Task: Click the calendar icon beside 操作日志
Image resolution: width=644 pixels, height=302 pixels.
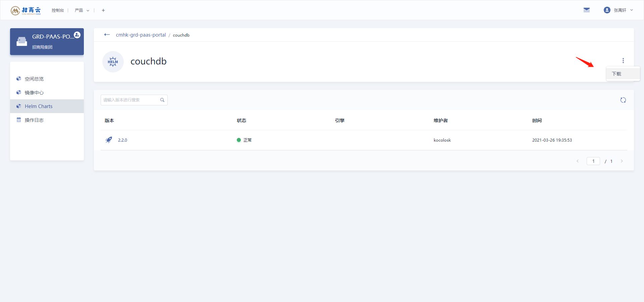Action: pos(19,120)
